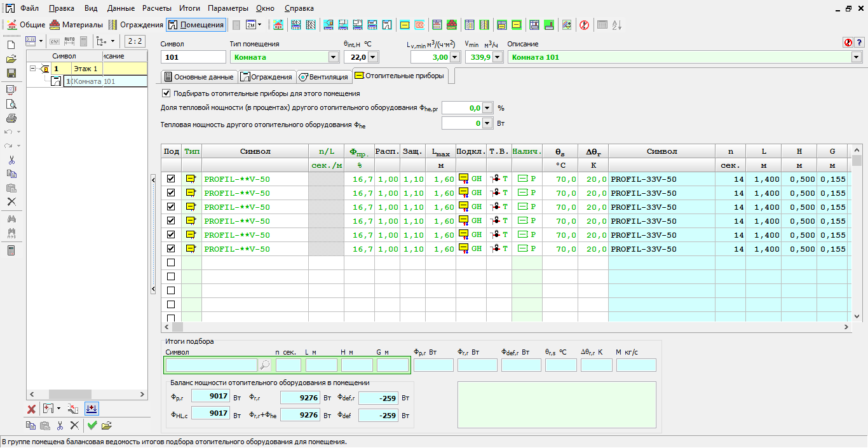Uncheck the first PROFIL-**V-50 row checkbox
Image resolution: width=868 pixels, height=448 pixels.
click(x=170, y=179)
